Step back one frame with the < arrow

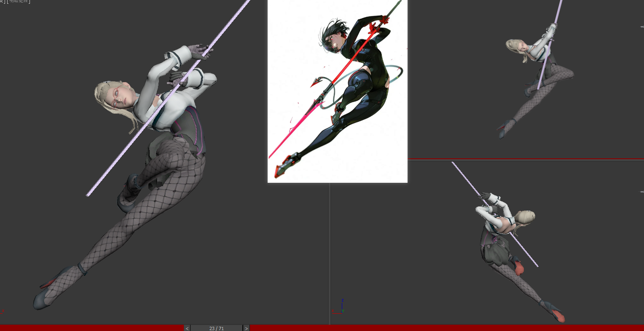pyautogui.click(x=187, y=328)
